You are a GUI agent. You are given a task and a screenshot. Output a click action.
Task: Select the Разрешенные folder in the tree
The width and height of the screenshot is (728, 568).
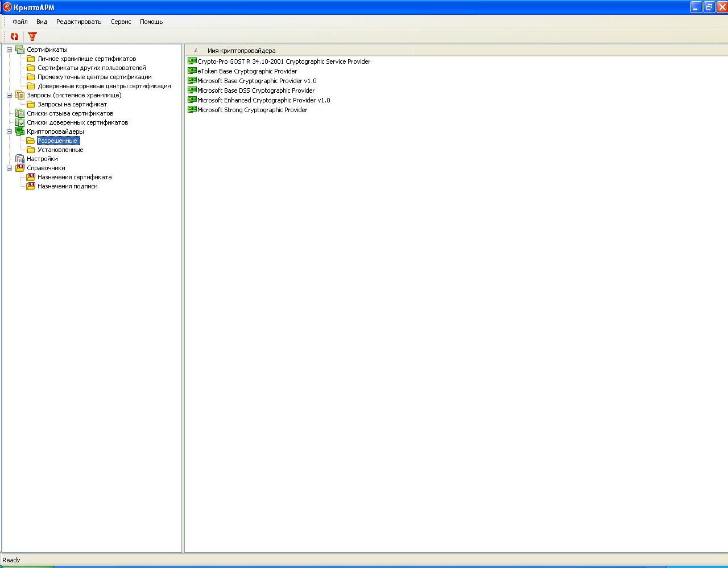[57, 141]
